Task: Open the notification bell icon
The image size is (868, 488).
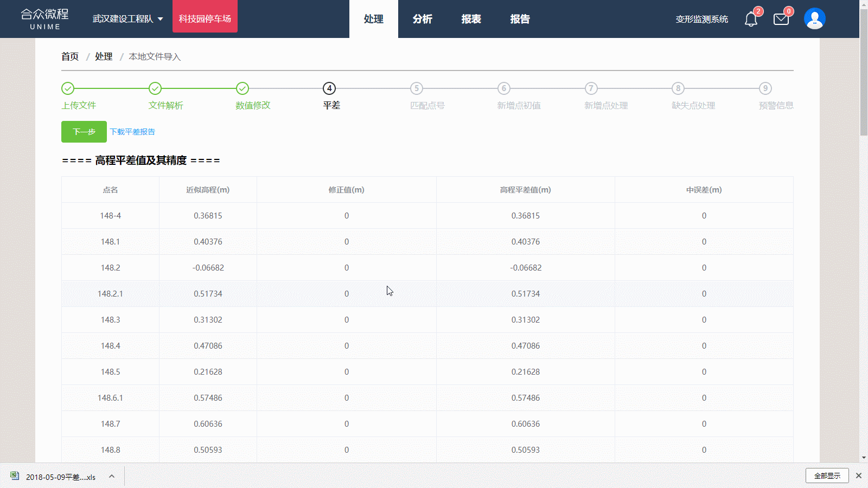Action: (x=751, y=20)
